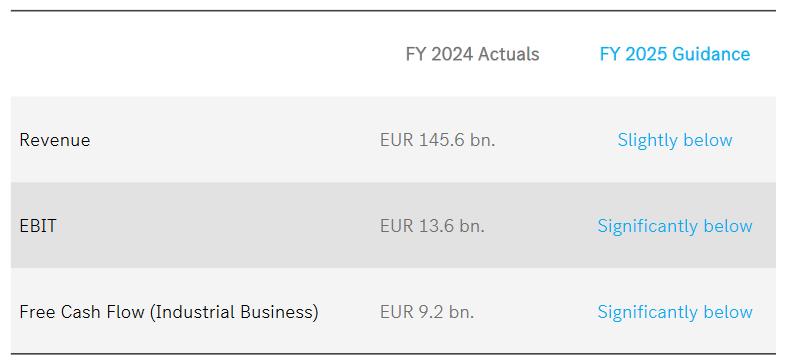
Task: Select the "EUR 9.2 bn." cash flow value
Action: [427, 312]
